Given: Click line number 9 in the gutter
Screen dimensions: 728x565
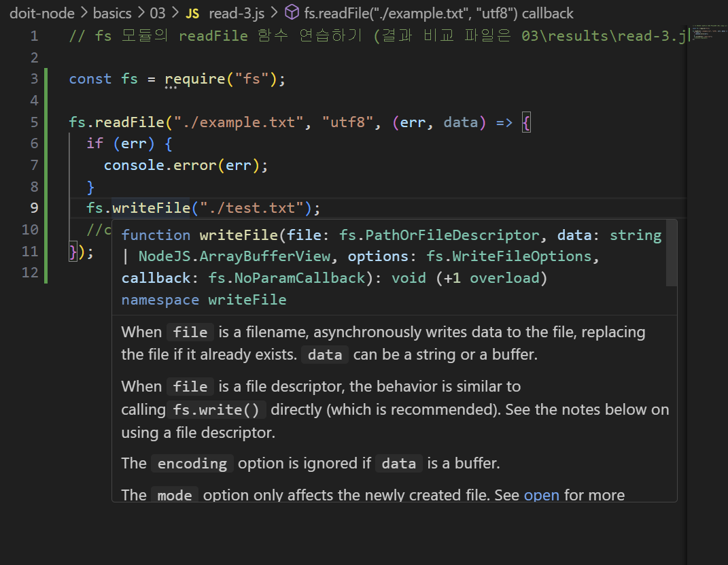Looking at the screenshot, I should pyautogui.click(x=34, y=207).
